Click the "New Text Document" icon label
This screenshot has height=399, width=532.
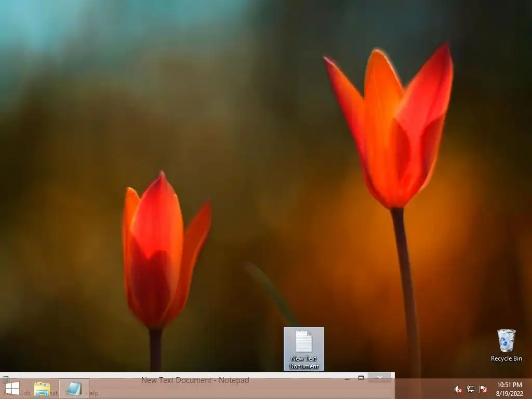click(x=303, y=362)
